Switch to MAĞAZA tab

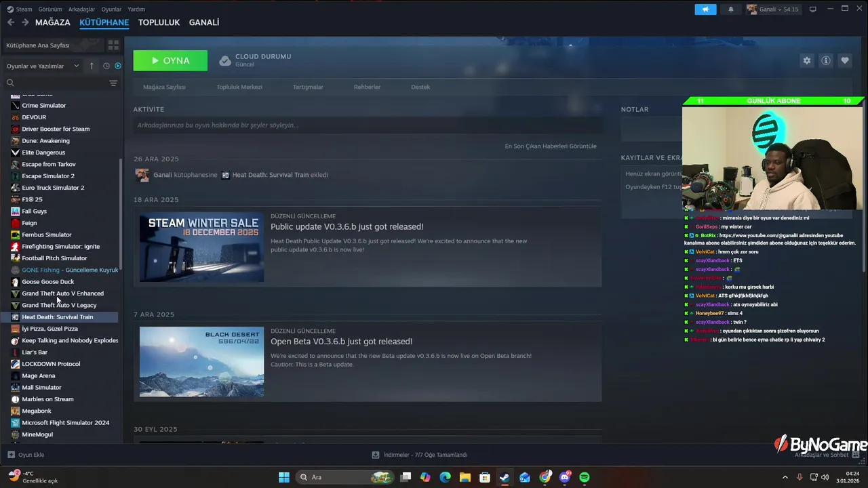(53, 22)
